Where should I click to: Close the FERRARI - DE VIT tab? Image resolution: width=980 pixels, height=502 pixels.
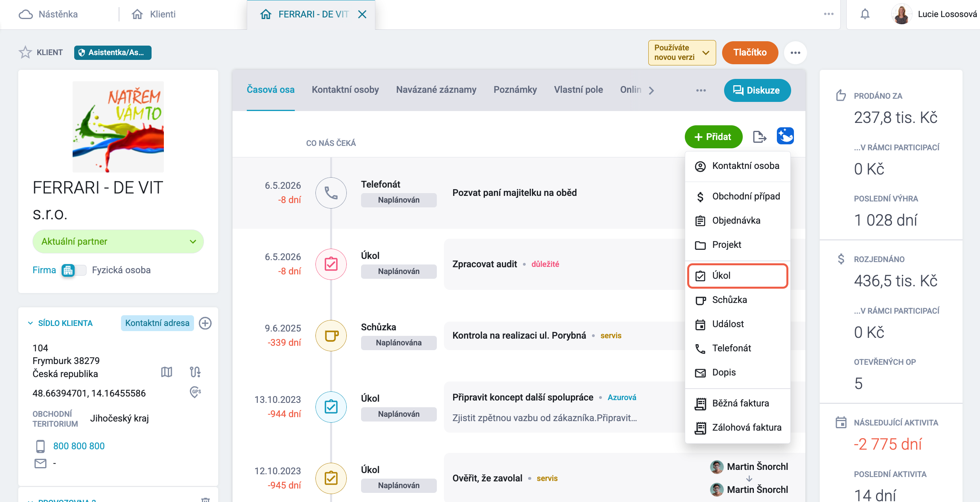point(362,14)
